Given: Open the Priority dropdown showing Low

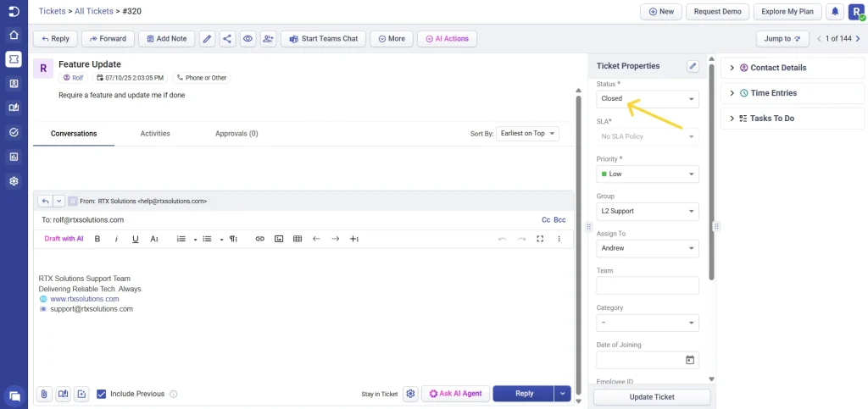Looking at the screenshot, I should pyautogui.click(x=648, y=174).
